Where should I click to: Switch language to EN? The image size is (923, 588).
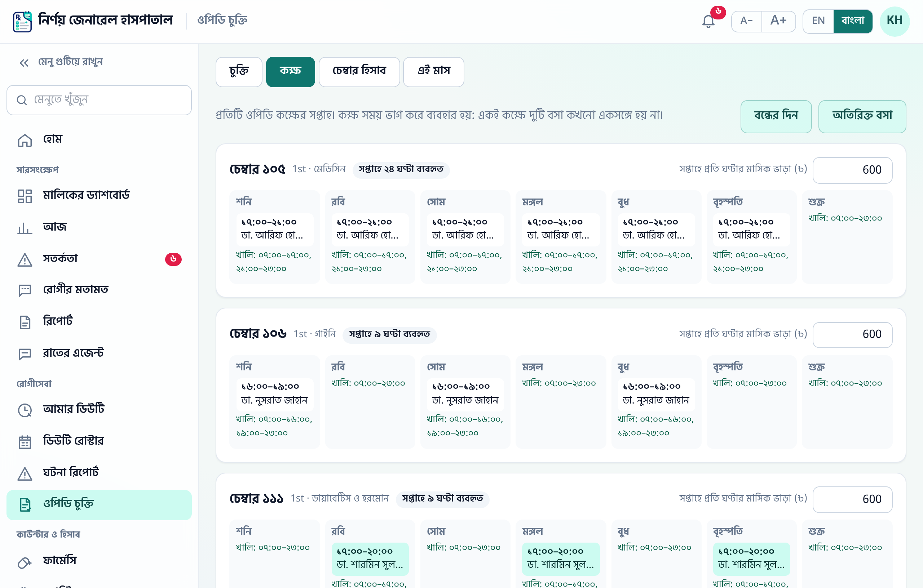[818, 21]
